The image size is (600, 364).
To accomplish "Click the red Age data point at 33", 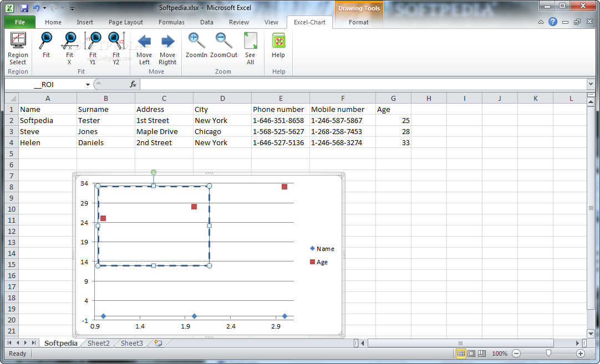I will (x=284, y=187).
